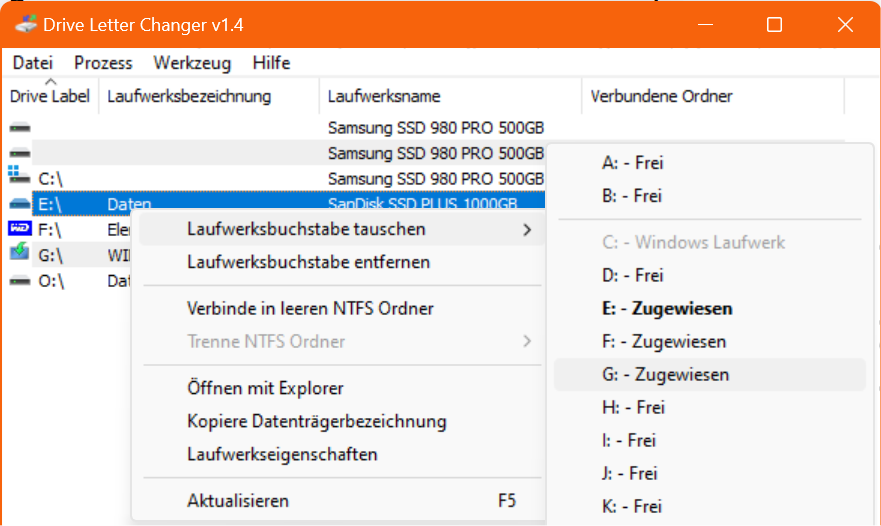881x526 pixels.
Task: Expand the Laufwerksbuchstabe tauschen submenu arrow
Action: (x=526, y=230)
